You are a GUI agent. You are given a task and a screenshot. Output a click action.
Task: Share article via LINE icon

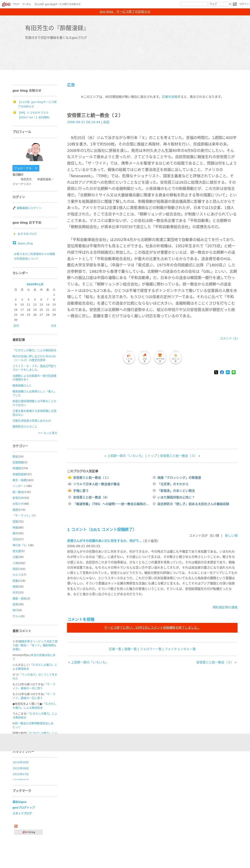pyautogui.click(x=233, y=372)
